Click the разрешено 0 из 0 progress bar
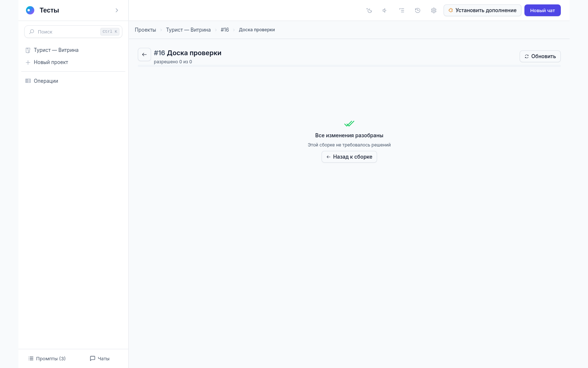 pyautogui.click(x=349, y=66)
